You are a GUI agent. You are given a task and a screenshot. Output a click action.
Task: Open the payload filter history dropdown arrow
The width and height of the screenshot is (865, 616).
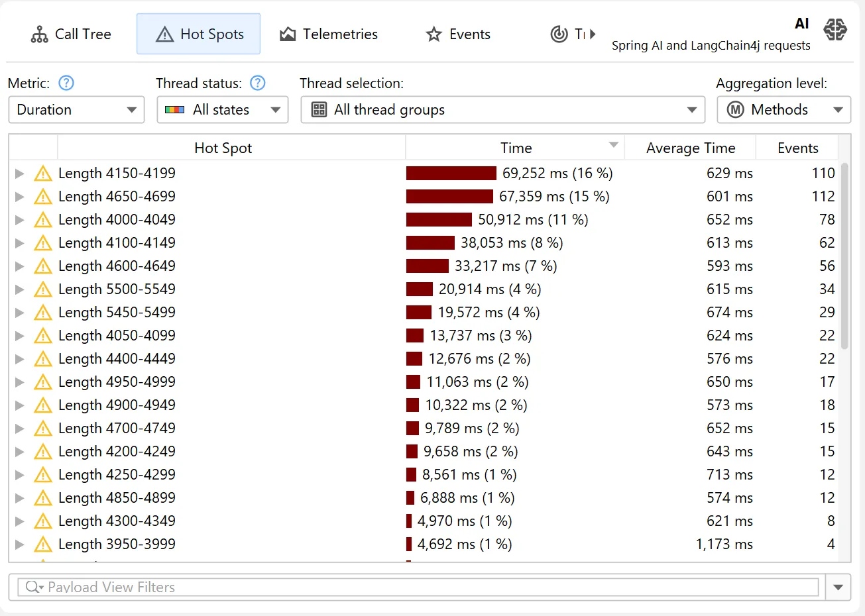click(838, 588)
